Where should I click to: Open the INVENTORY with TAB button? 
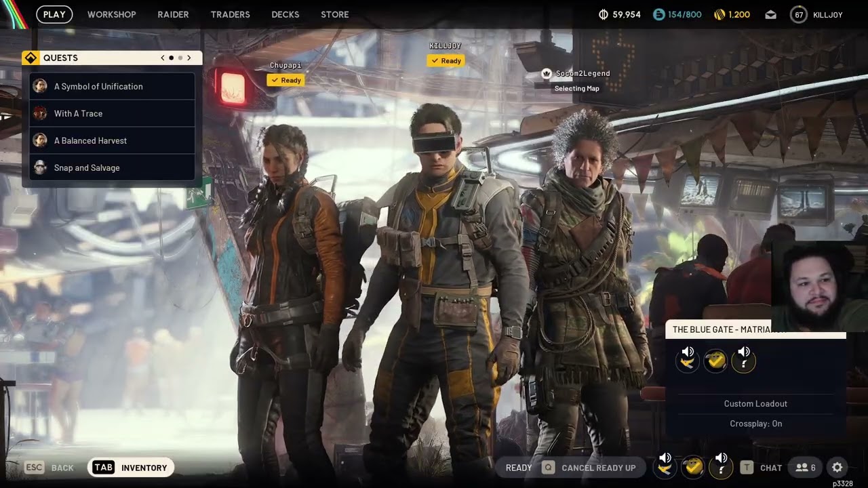click(131, 467)
